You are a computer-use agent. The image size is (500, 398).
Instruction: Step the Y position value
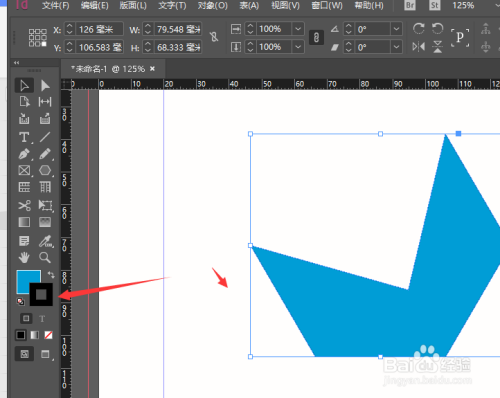coord(69,47)
